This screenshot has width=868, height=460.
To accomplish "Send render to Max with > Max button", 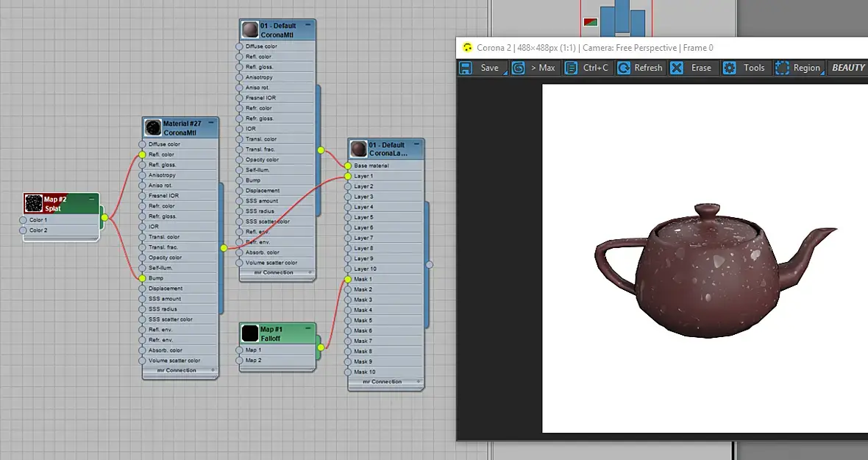I will tap(536, 68).
